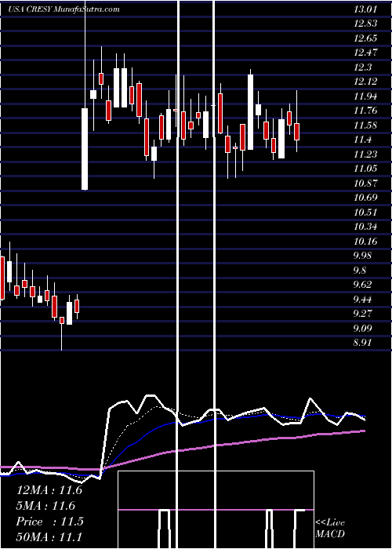Click the '12MA : 11.6' readout
Screen dimensions: 392x549
click(x=49, y=490)
